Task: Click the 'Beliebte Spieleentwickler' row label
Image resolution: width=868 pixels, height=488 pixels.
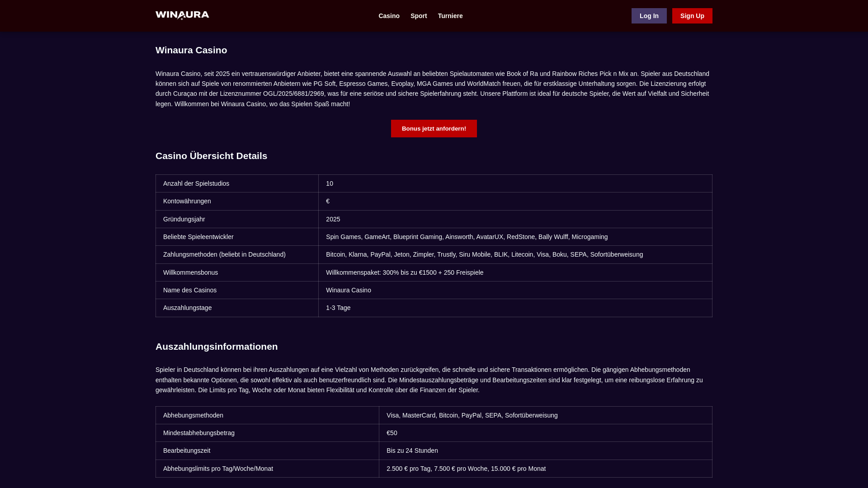Action: pyautogui.click(x=237, y=237)
